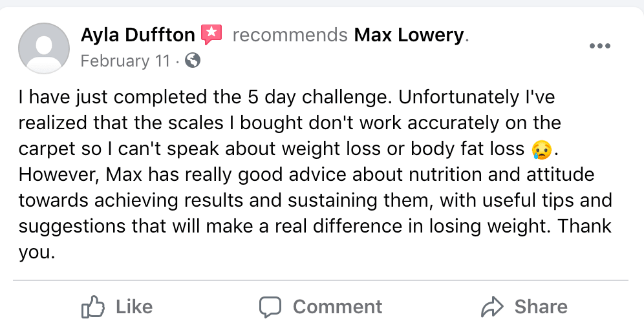Click the Share text label
Screen dimensions: 644x332
point(541,307)
